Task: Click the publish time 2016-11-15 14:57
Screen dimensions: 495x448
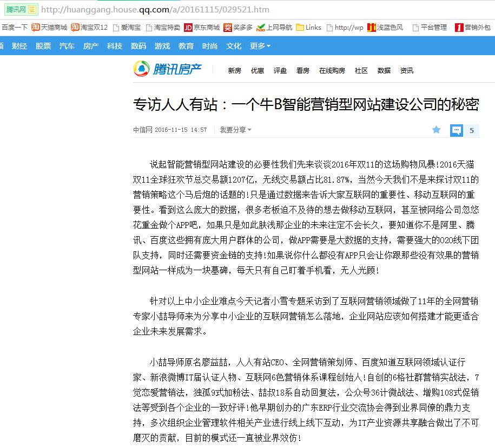Action: (x=181, y=130)
